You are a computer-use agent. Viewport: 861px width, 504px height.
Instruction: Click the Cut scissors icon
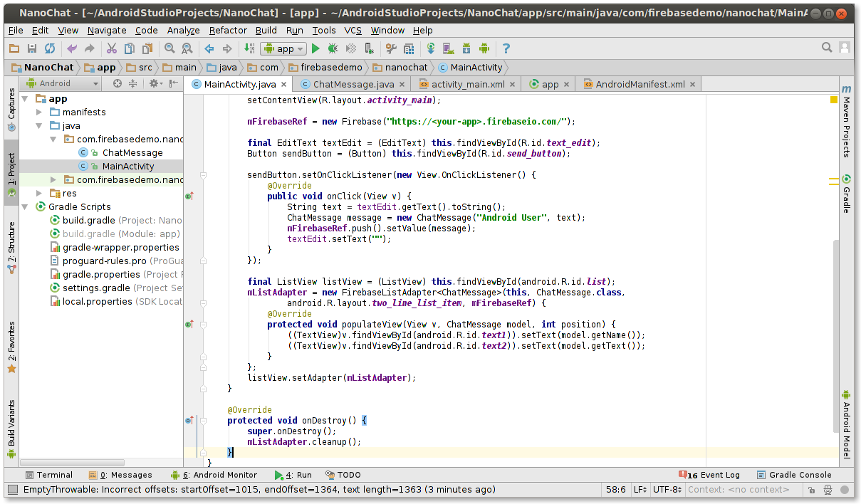[112, 48]
